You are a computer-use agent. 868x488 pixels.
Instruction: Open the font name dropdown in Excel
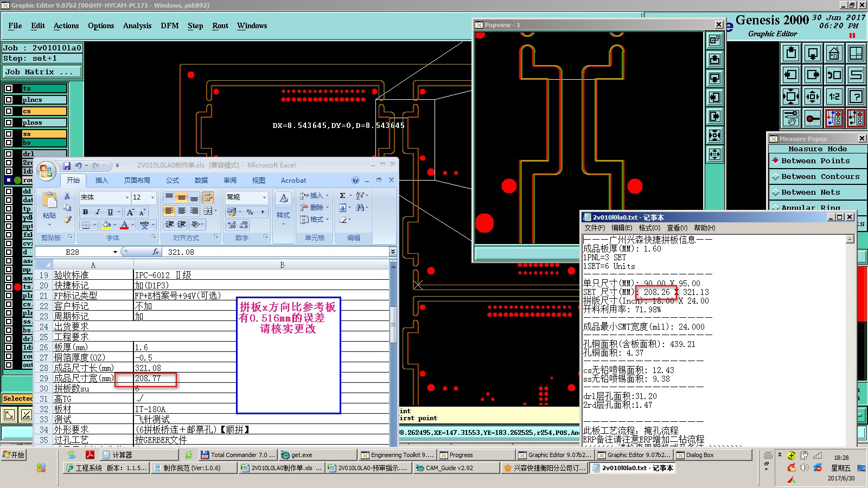127,197
